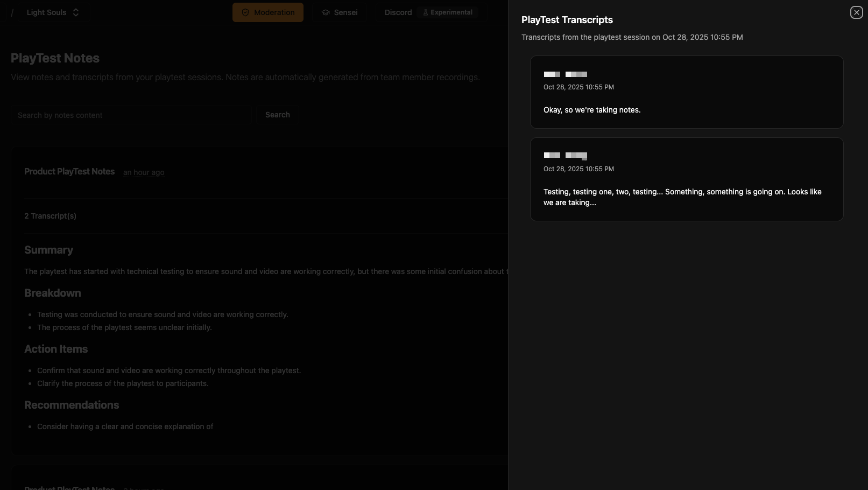The height and width of the screenshot is (490, 868).
Task: Open the Sensei tab
Action: point(345,12)
